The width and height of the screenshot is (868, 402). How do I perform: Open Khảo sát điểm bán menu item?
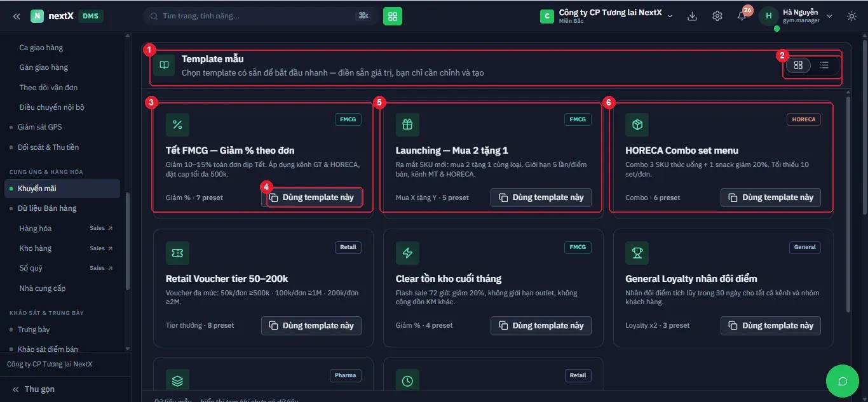point(48,349)
